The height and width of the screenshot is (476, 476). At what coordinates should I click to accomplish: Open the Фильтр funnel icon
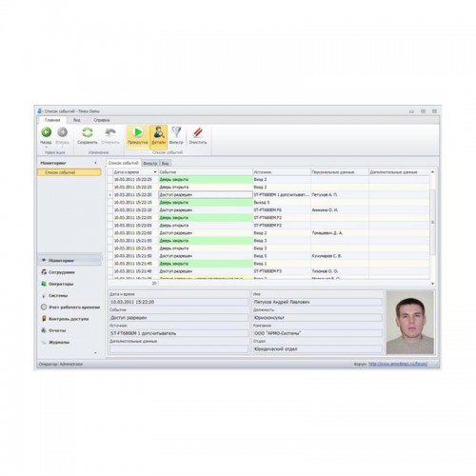point(176,132)
